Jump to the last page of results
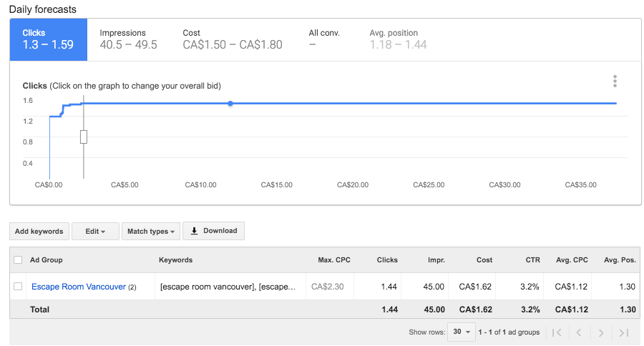This screenshot has height=346, width=644. [x=623, y=332]
